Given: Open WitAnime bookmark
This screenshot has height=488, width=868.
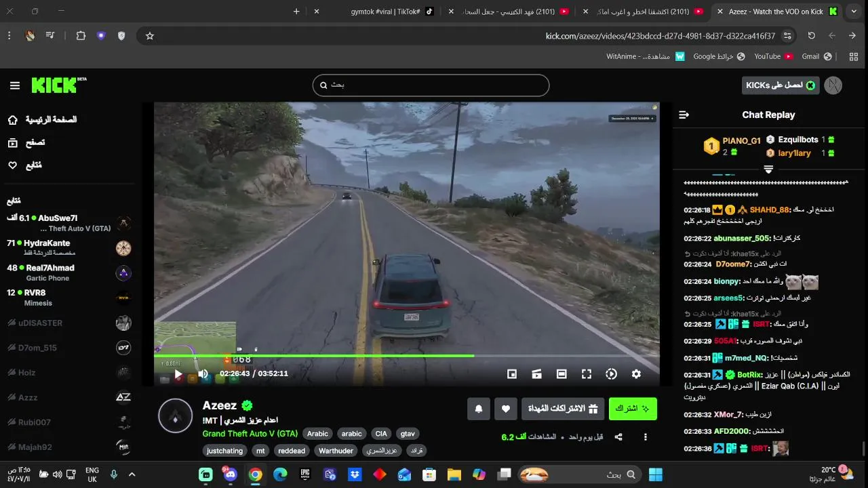Looking at the screenshot, I should coord(646,56).
